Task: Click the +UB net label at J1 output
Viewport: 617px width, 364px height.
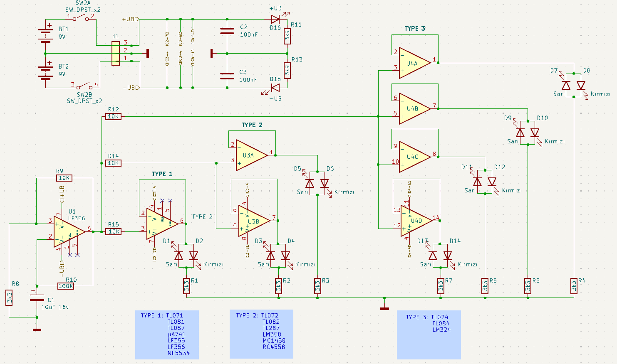Action: [130, 19]
